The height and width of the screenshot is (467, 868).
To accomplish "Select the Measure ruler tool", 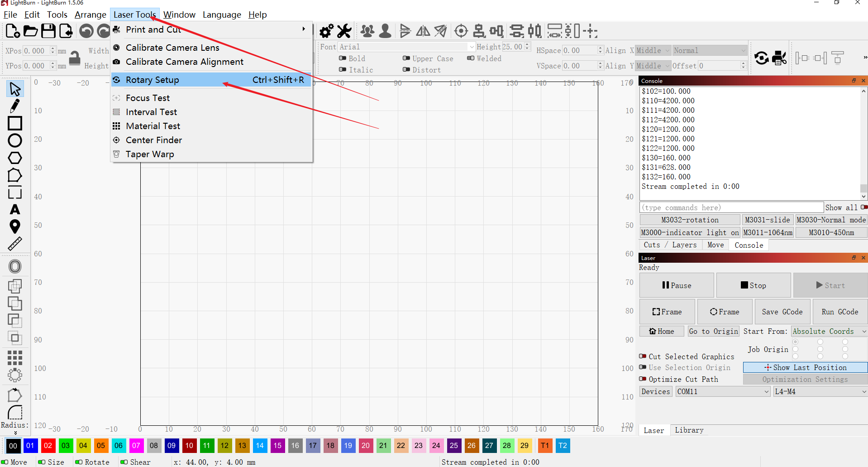I will coord(15,244).
